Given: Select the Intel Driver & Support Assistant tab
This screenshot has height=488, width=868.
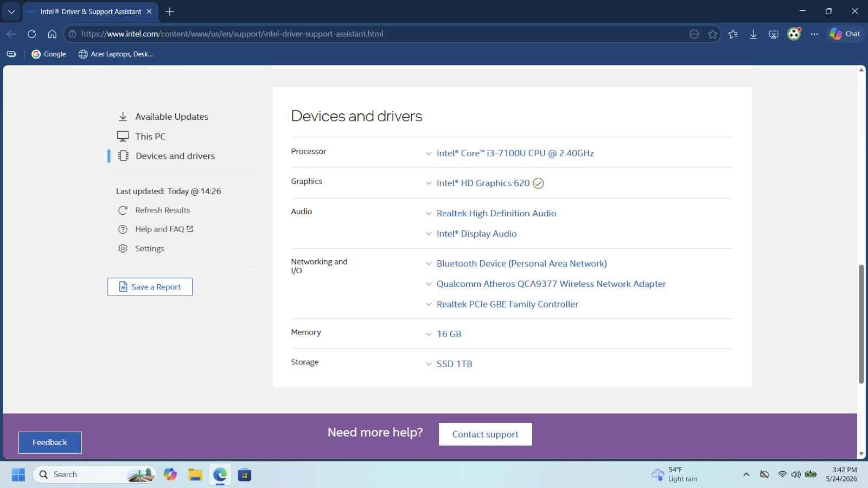Looking at the screenshot, I should coord(90,11).
